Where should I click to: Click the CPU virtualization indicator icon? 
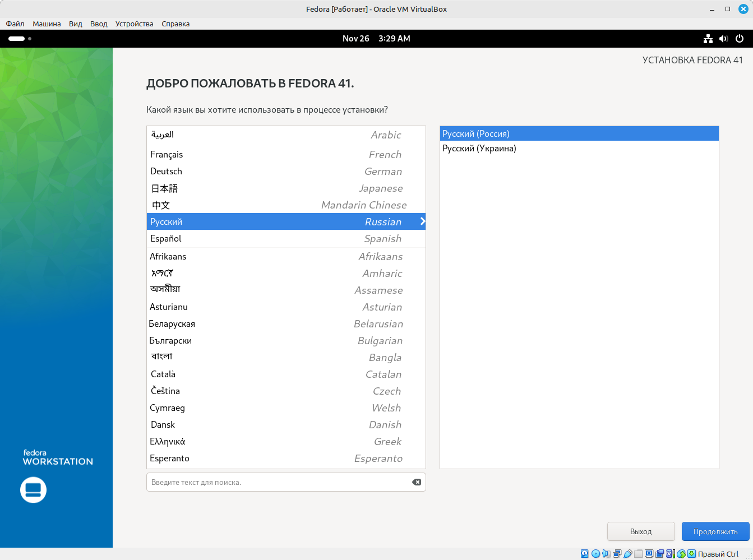671,554
